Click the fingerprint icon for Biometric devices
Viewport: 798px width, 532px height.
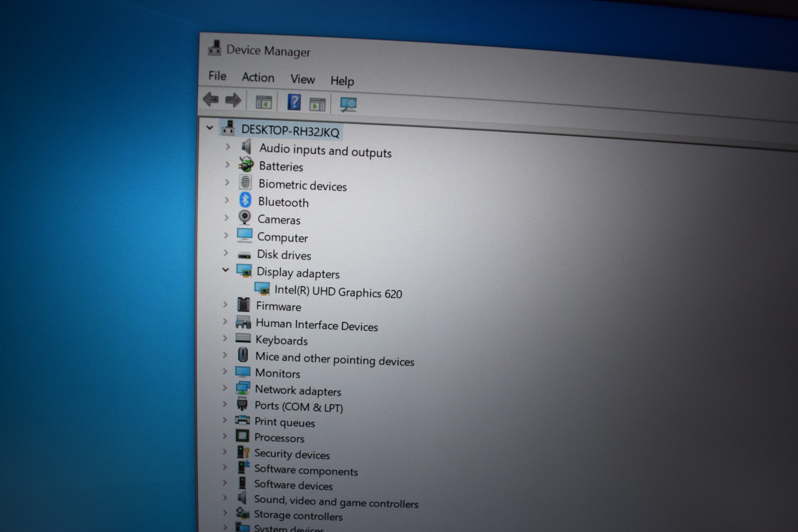click(x=245, y=182)
